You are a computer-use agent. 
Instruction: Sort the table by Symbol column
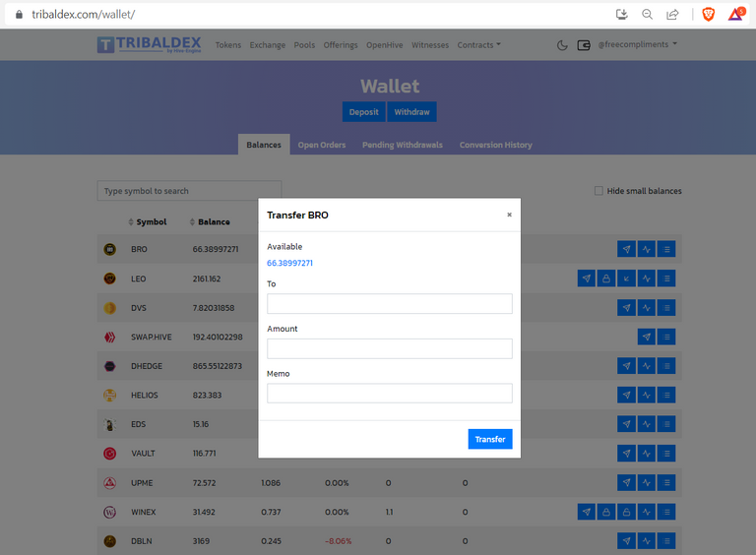click(x=148, y=222)
